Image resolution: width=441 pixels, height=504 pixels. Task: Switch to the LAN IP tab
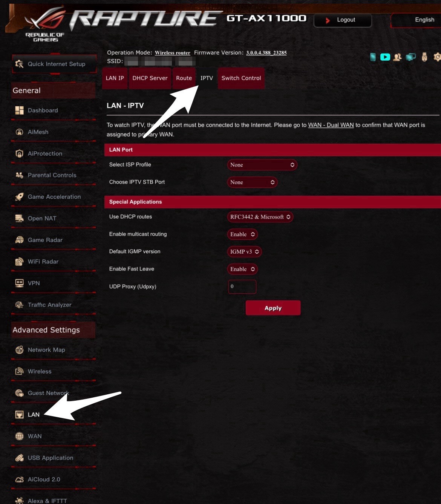coord(115,78)
